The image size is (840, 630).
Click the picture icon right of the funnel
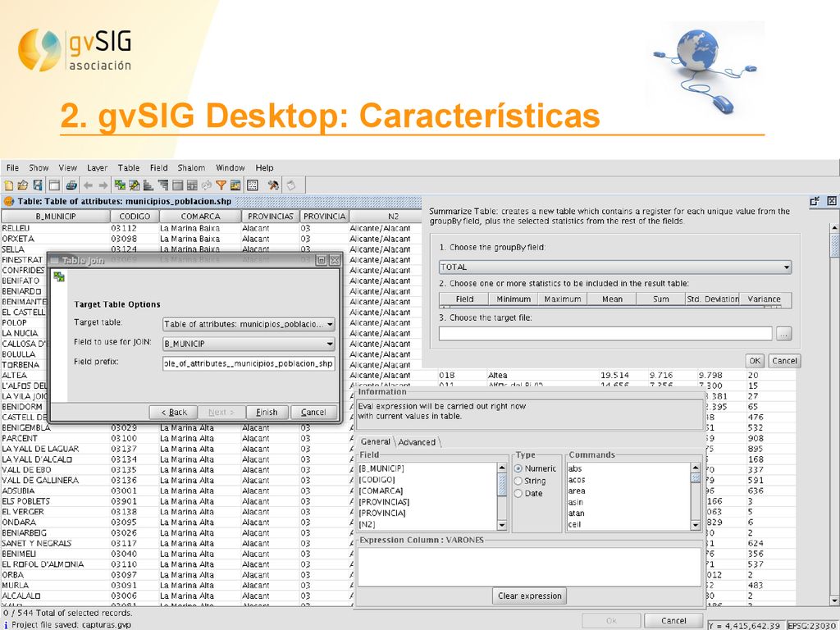(235, 185)
